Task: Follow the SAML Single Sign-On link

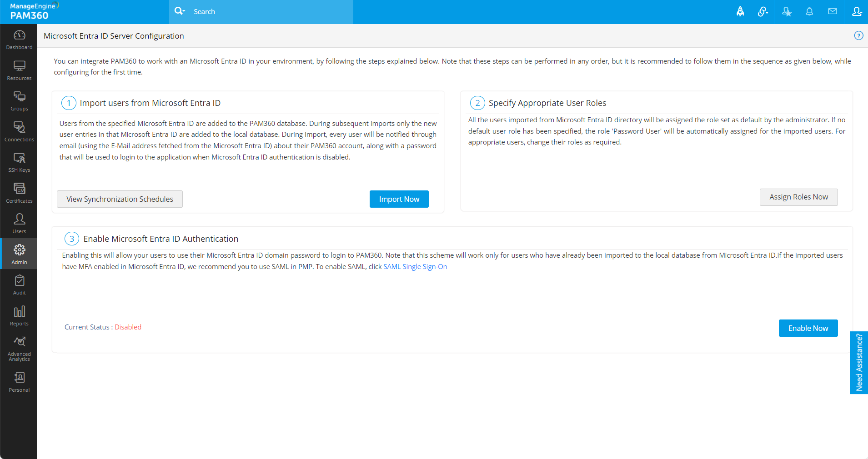Action: (x=415, y=267)
